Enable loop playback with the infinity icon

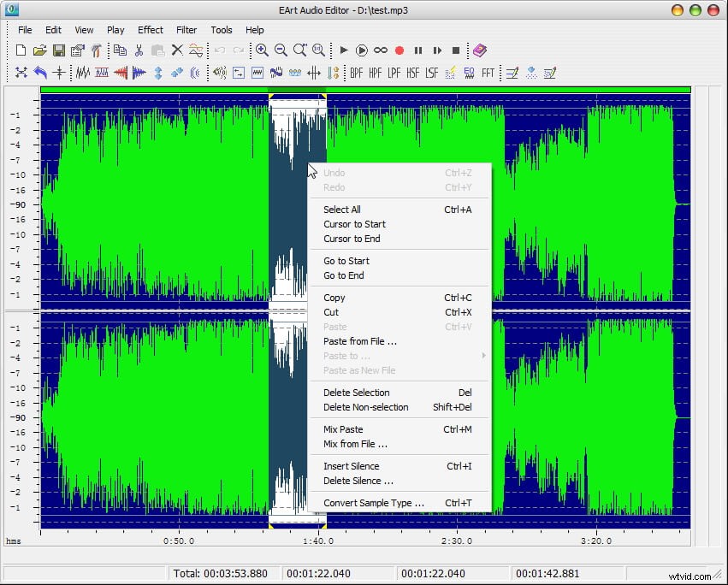[379, 50]
